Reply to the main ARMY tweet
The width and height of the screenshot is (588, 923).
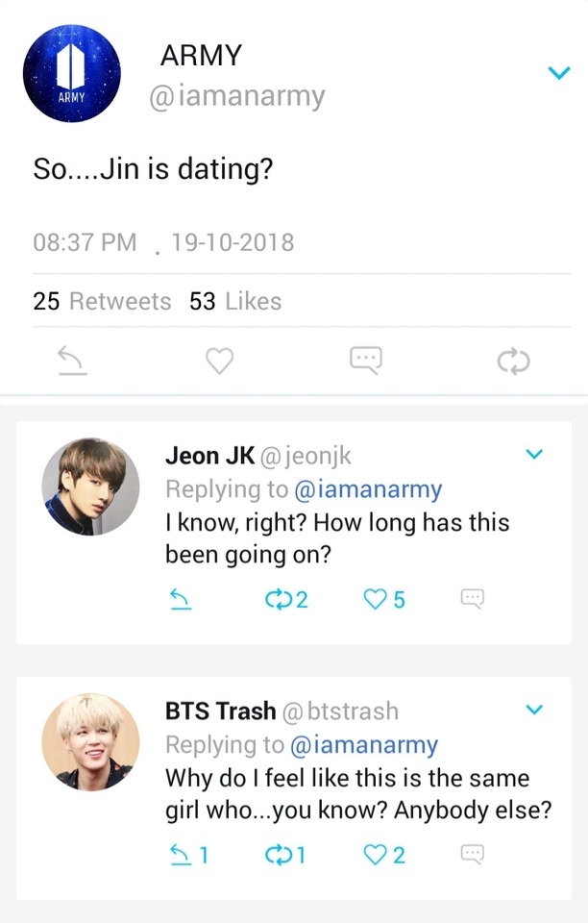71,361
